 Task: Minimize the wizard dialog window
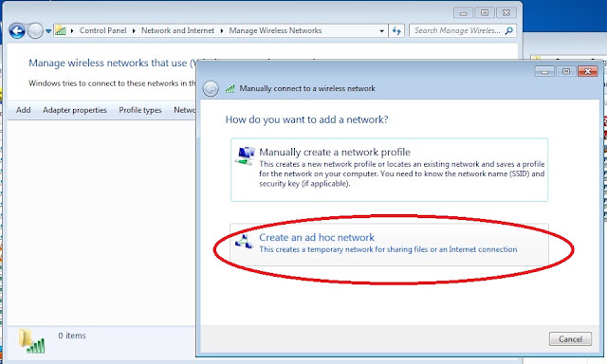point(544,71)
